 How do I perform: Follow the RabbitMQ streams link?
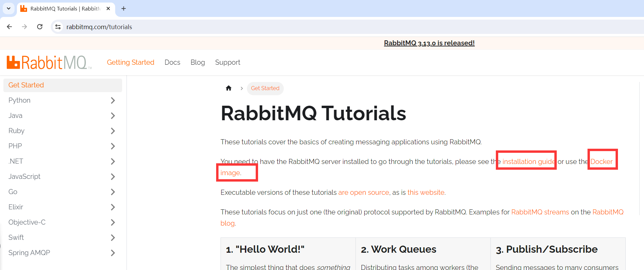pos(540,212)
